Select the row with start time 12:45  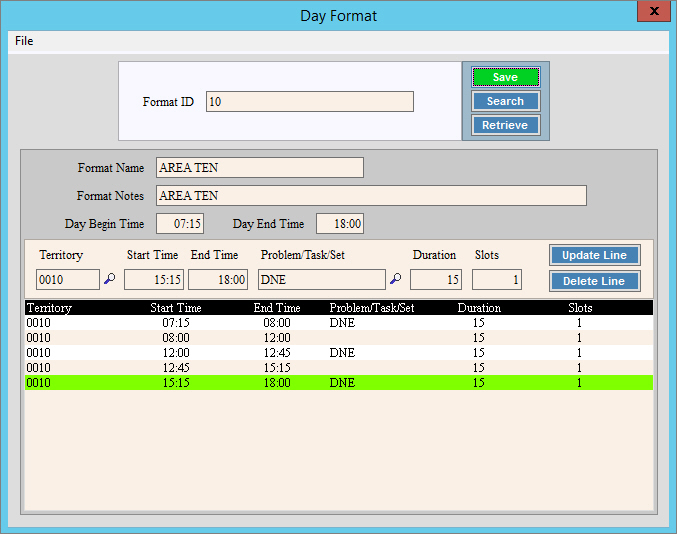coord(339,367)
